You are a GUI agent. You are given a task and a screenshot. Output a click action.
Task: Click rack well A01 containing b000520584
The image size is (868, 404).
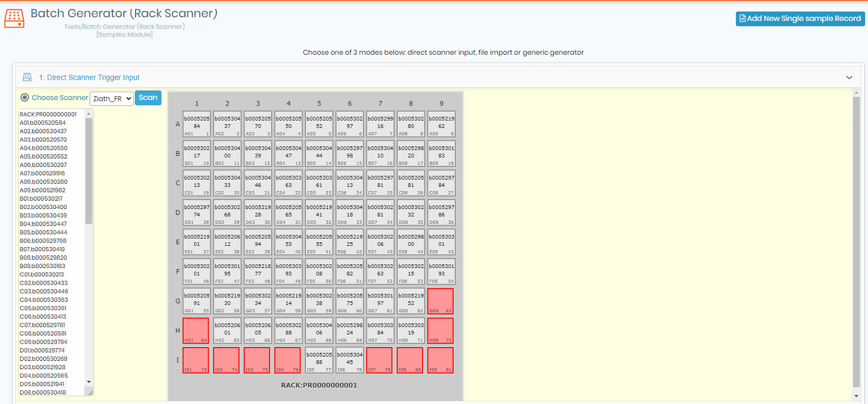tap(196, 124)
